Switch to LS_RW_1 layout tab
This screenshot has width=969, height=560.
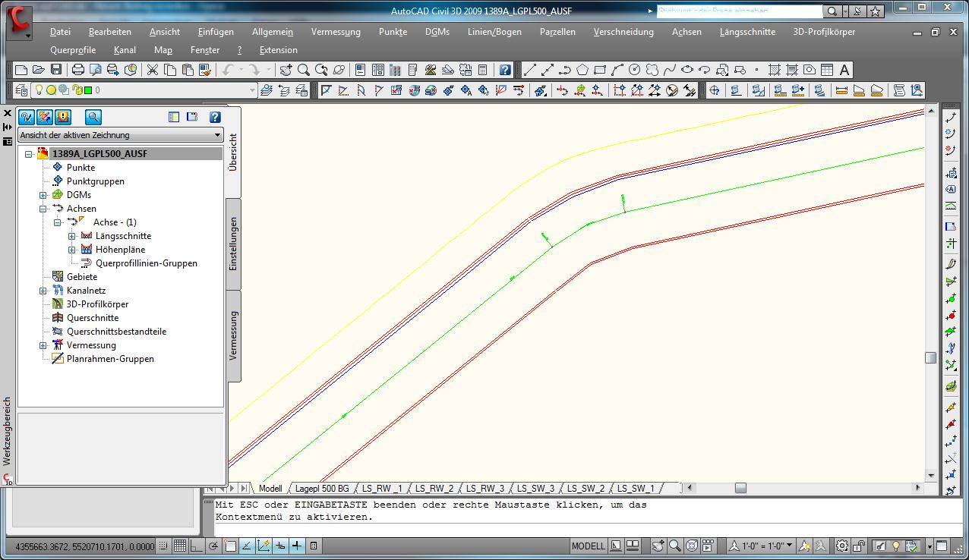pos(383,489)
